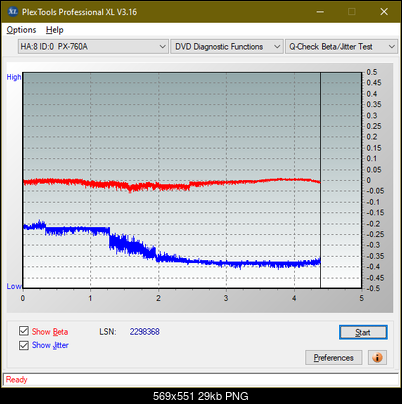Click the orange info icon button

click(x=377, y=358)
